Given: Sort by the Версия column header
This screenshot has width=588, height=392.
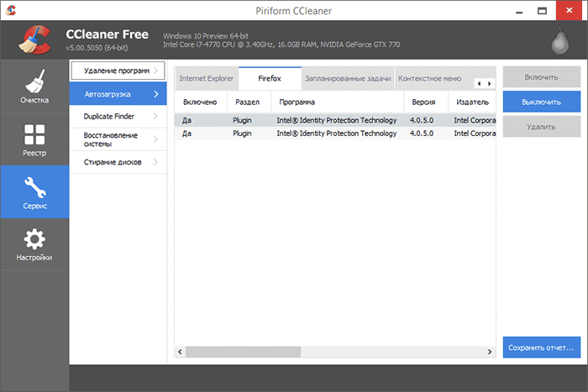Looking at the screenshot, I should (x=426, y=102).
